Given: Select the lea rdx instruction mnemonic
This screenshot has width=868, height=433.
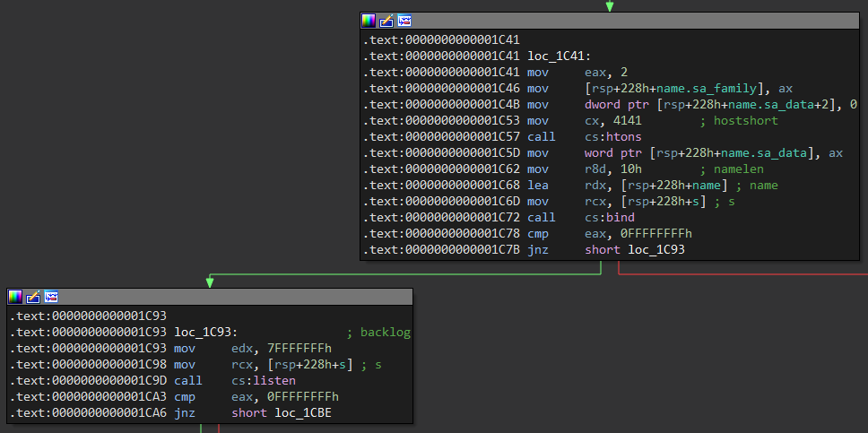Looking at the screenshot, I should pyautogui.click(x=538, y=185).
